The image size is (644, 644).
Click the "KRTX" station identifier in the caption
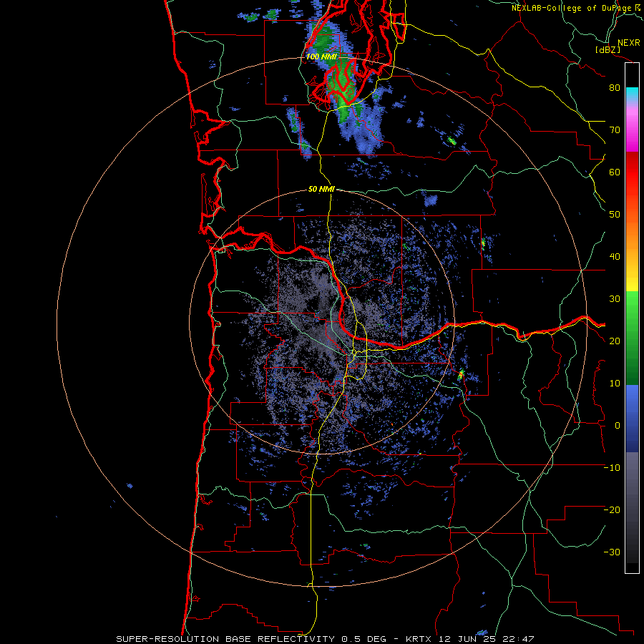(419, 639)
